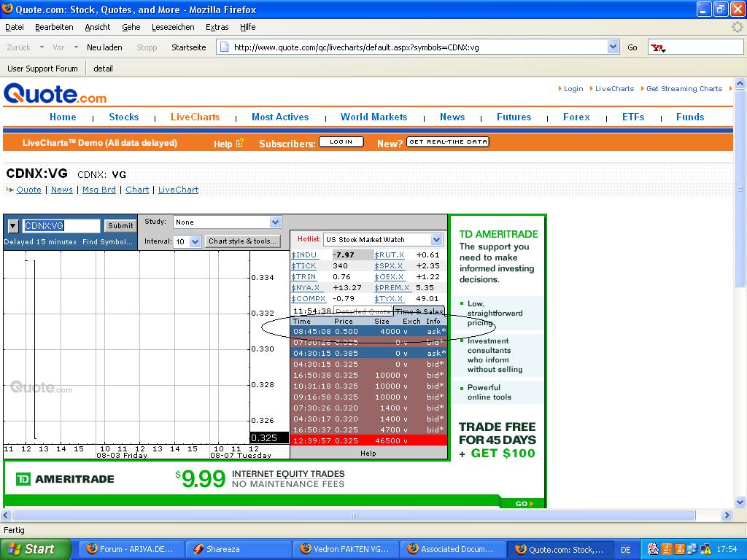The height and width of the screenshot is (560, 747).
Task: Open Shareaza from the taskbar
Action: pyautogui.click(x=215, y=549)
